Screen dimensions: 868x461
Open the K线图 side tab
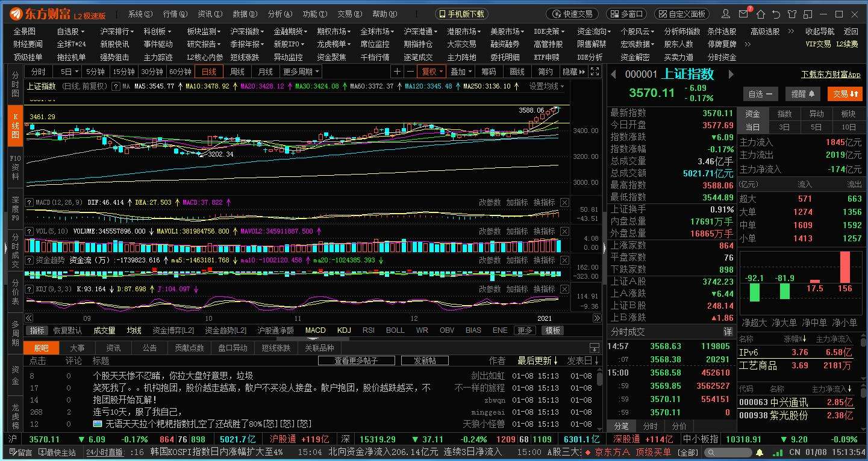point(15,126)
